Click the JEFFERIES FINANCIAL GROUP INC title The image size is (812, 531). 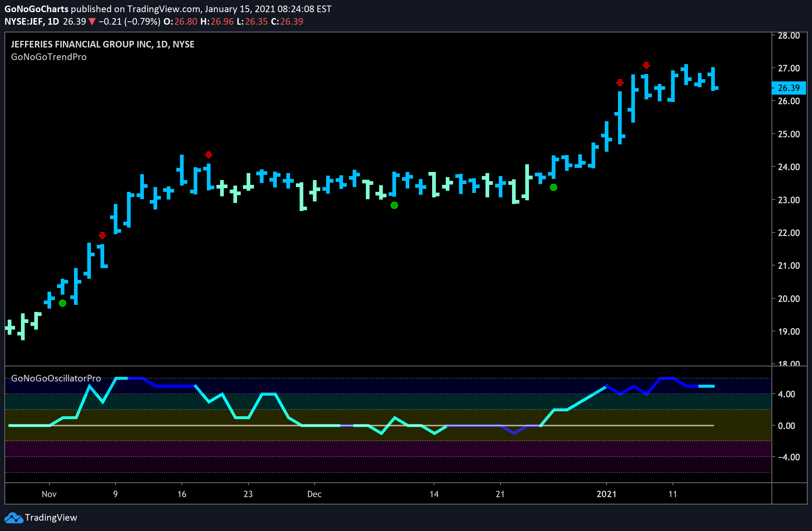pyautogui.click(x=103, y=44)
